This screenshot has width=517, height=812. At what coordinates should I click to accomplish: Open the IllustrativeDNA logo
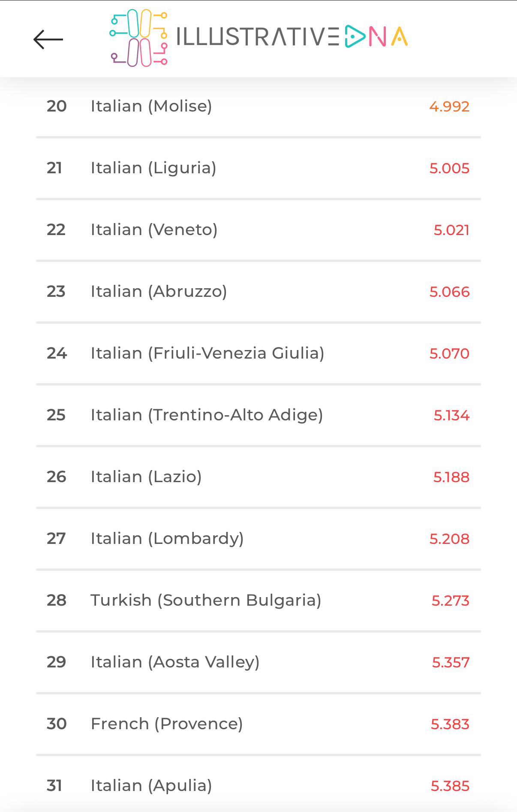pyautogui.click(x=258, y=38)
